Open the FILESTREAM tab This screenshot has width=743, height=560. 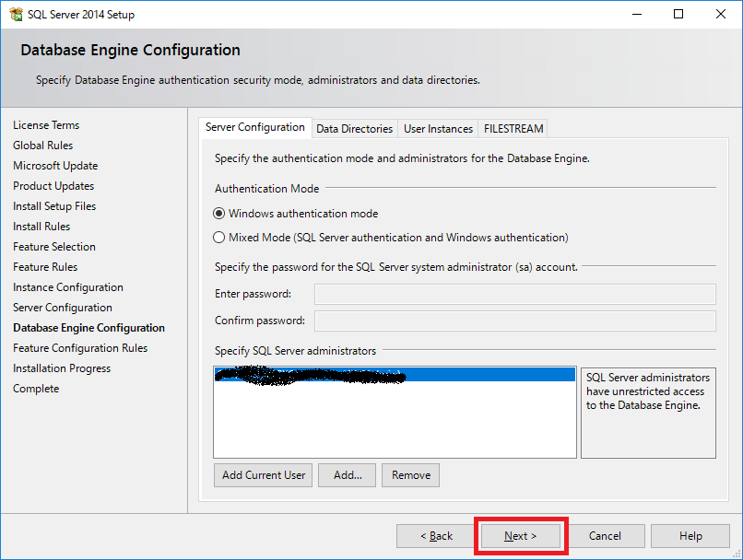coord(513,129)
